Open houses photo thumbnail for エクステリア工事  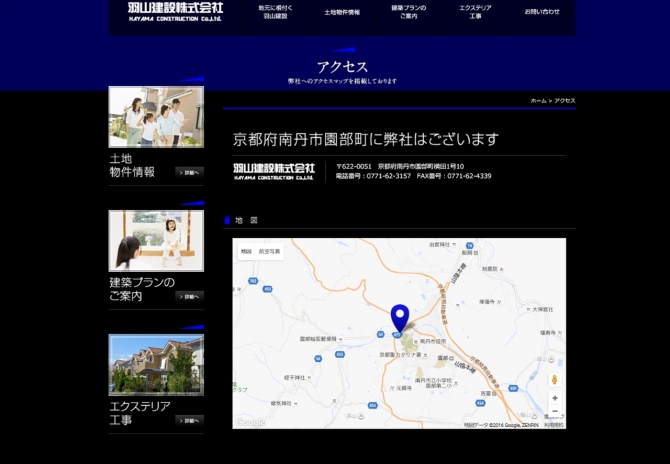pyautogui.click(x=156, y=364)
